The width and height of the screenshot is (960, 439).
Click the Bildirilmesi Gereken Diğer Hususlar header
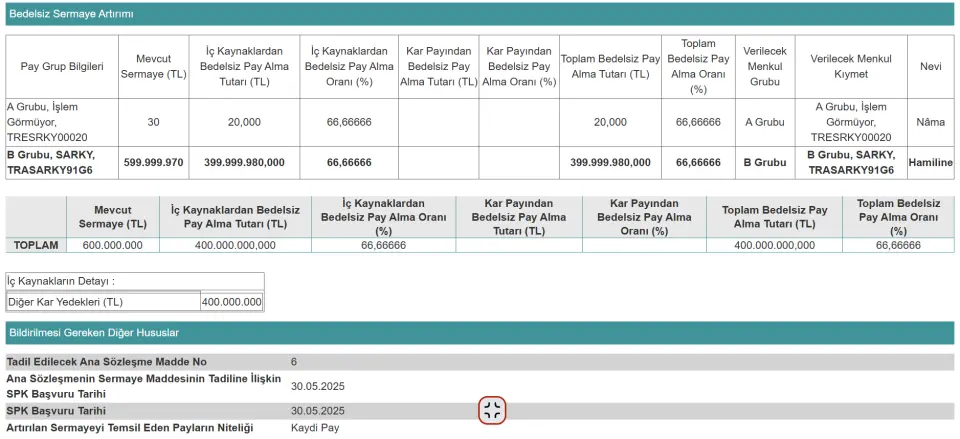[x=93, y=332]
